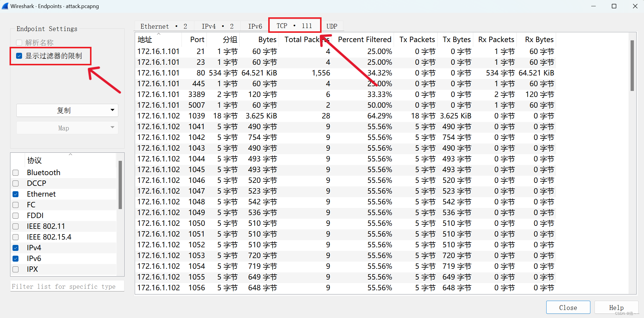Select the highlighted TCP · 111 tab

(294, 25)
